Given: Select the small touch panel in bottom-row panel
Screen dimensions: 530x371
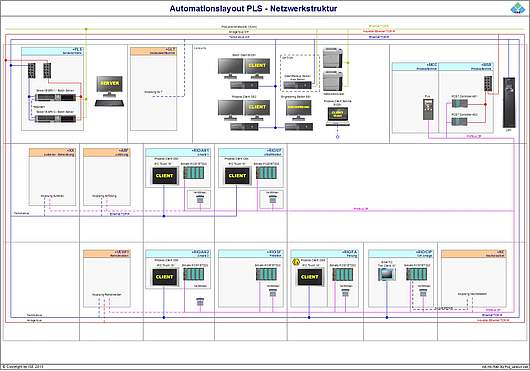Looking at the screenshot, I should [387, 275].
